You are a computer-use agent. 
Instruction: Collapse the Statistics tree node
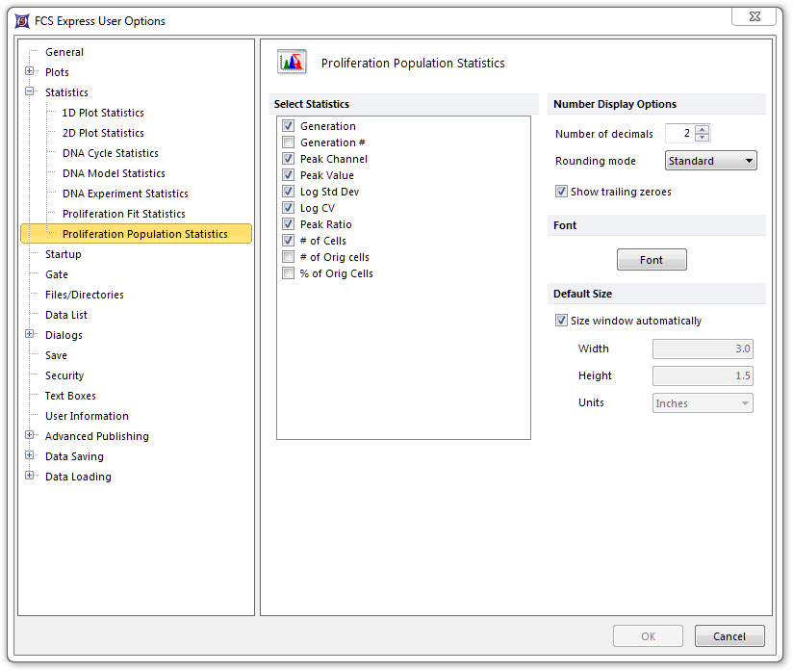pyautogui.click(x=30, y=92)
